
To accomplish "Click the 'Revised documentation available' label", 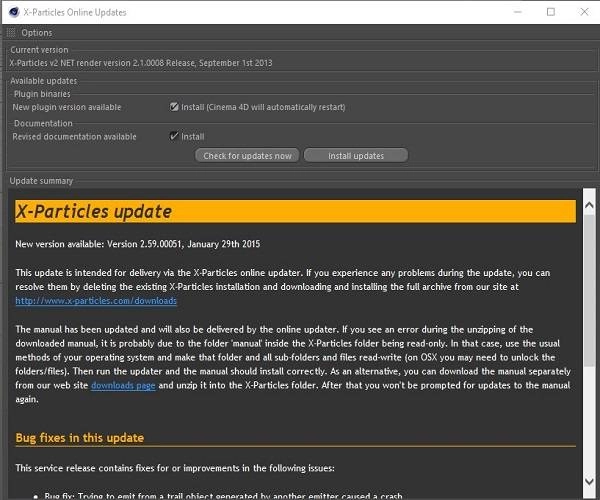I will point(74,137).
